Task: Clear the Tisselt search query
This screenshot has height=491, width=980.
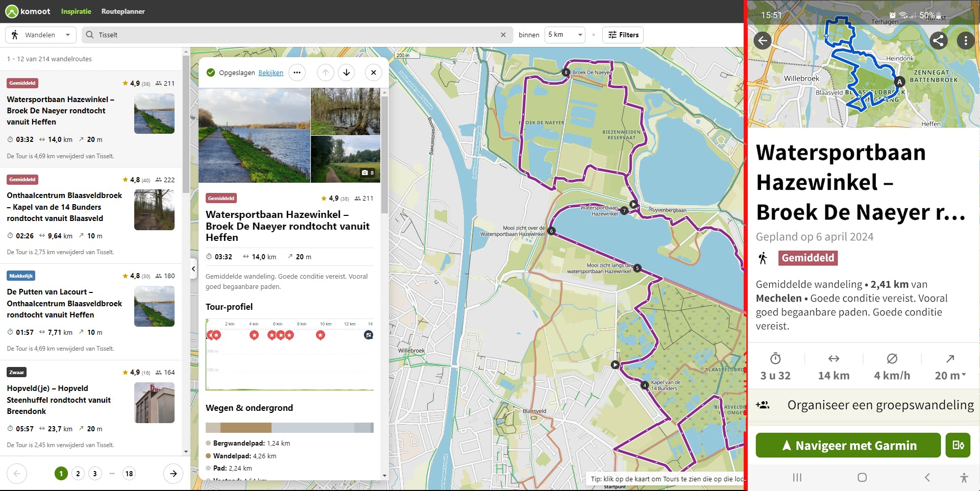Action: (x=503, y=35)
